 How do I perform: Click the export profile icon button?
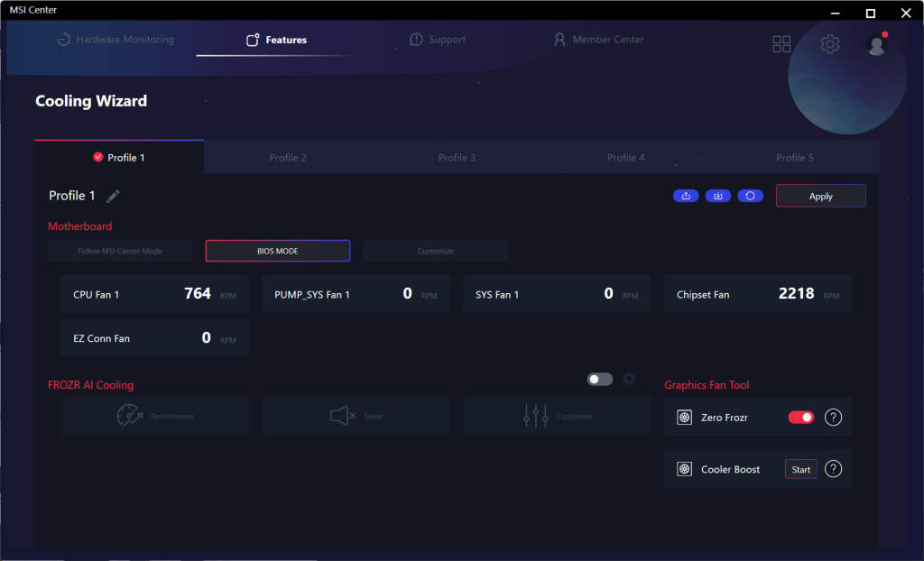[x=686, y=196]
